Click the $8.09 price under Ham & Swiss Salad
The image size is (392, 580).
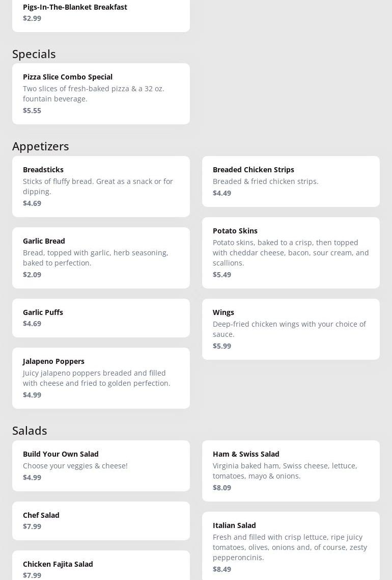(x=222, y=488)
